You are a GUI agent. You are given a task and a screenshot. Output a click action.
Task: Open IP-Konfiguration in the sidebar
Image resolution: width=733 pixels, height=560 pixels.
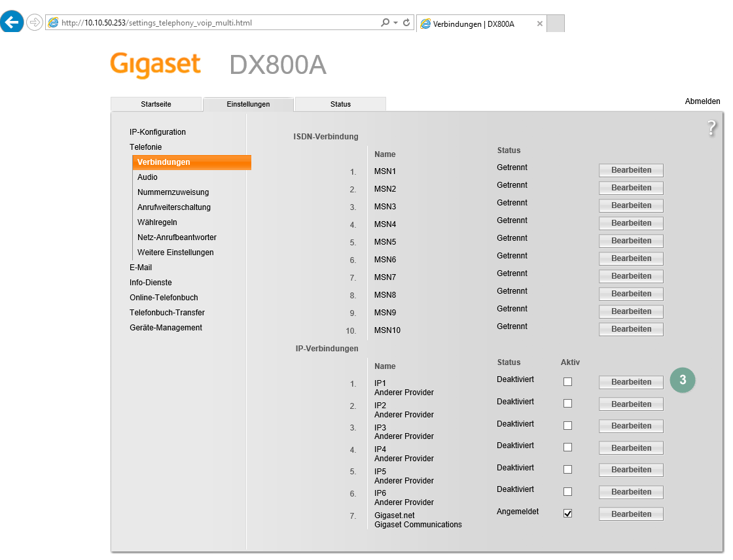(x=158, y=132)
